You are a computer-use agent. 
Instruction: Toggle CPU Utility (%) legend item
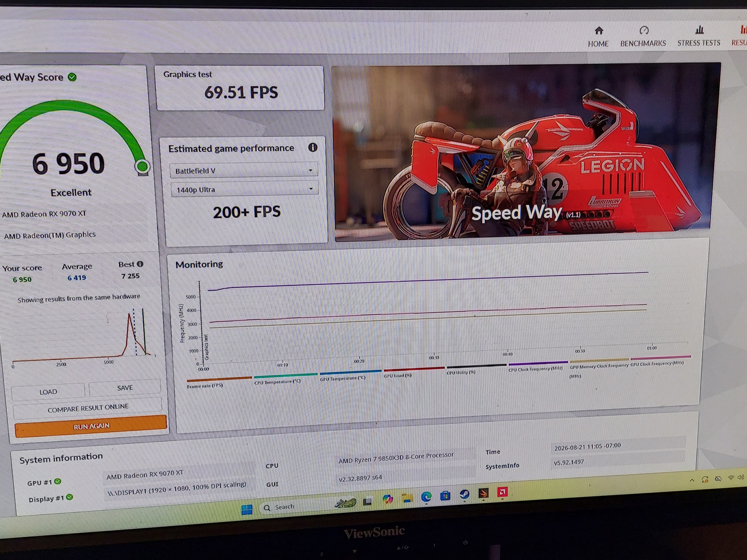click(476, 369)
